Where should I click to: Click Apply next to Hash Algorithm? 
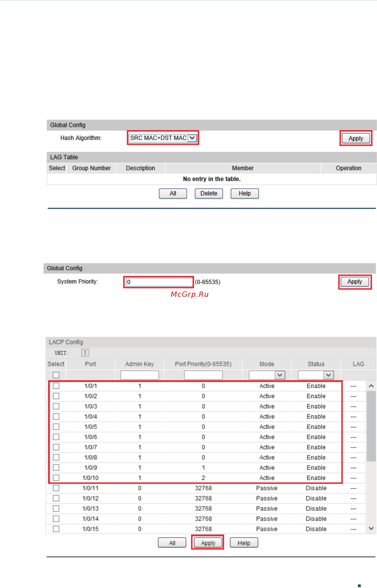click(x=356, y=138)
